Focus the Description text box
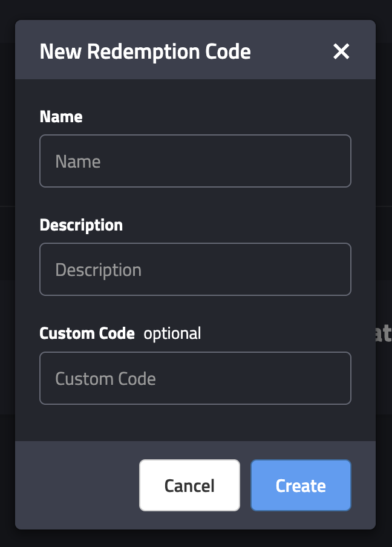The height and width of the screenshot is (547, 392). tap(195, 269)
